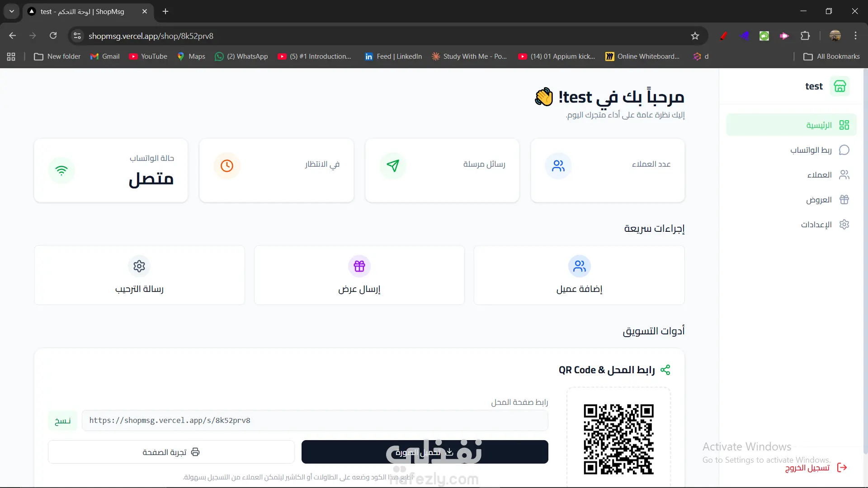Viewport: 868px width, 488px height.
Task: Click the paper plane sent messages icon
Action: point(393,166)
